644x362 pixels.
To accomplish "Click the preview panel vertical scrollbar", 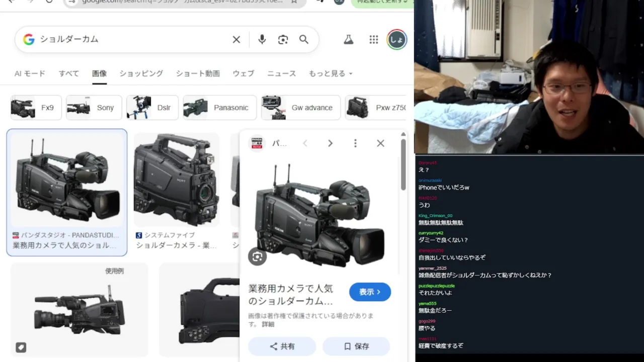I will (403, 165).
